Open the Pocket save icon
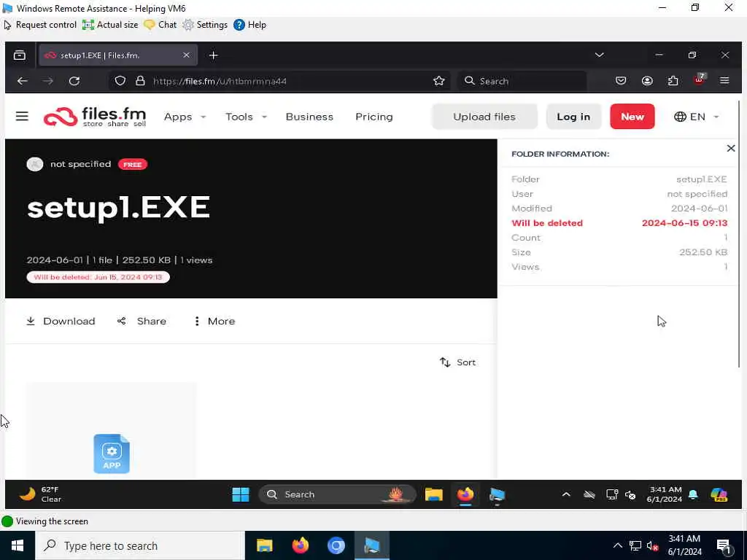This screenshot has width=747, height=560. 621,81
